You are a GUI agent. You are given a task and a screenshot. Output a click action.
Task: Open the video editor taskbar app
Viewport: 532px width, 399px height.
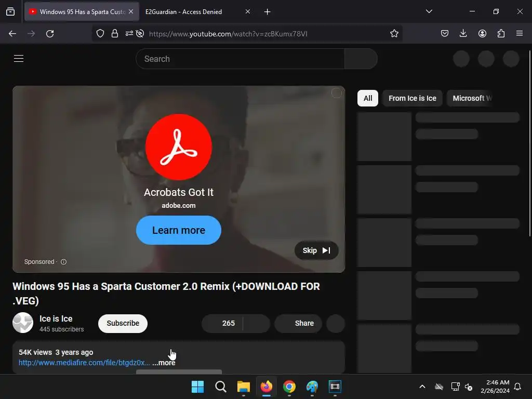tap(335, 387)
